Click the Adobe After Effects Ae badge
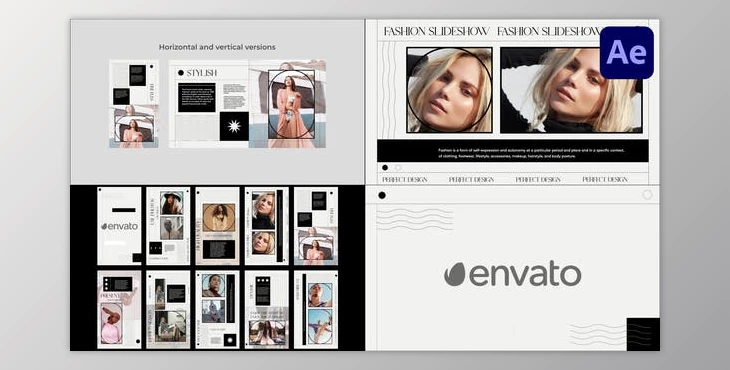The height and width of the screenshot is (370, 730). click(626, 53)
